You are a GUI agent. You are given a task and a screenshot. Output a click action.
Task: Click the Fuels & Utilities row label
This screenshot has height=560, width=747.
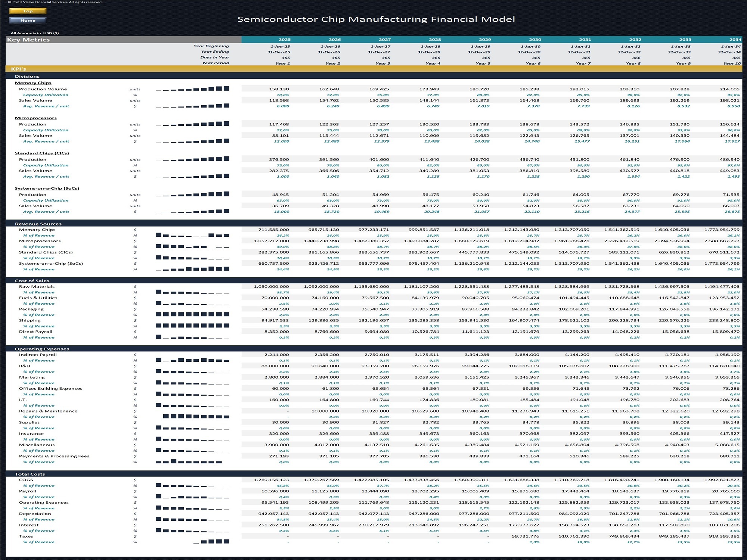38,298
